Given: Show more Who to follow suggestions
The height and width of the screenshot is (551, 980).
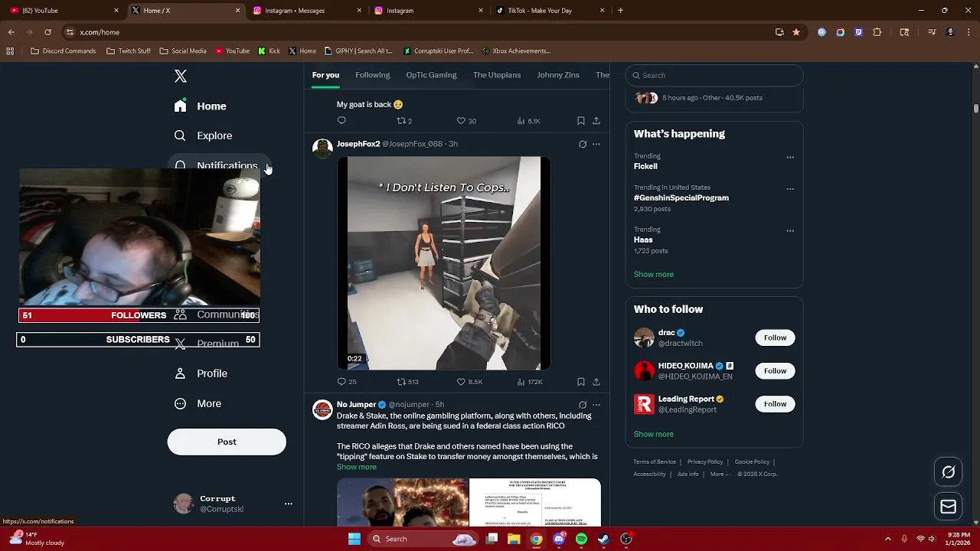Looking at the screenshot, I should coord(654,434).
